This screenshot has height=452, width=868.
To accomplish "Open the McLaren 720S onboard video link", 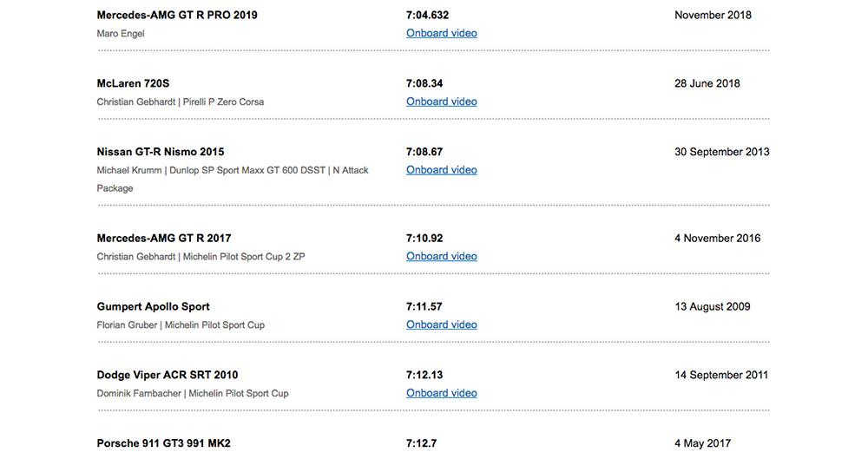I will pos(441,102).
